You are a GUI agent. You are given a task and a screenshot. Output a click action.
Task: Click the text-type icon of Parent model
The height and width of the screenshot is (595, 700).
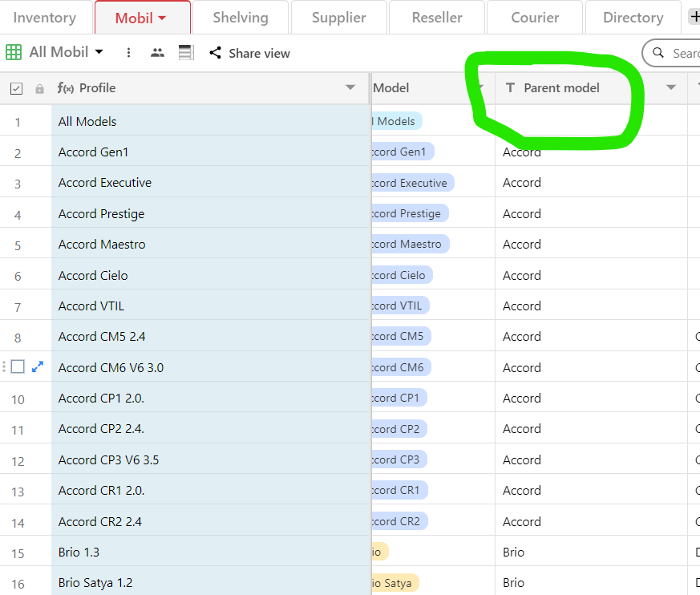click(510, 87)
